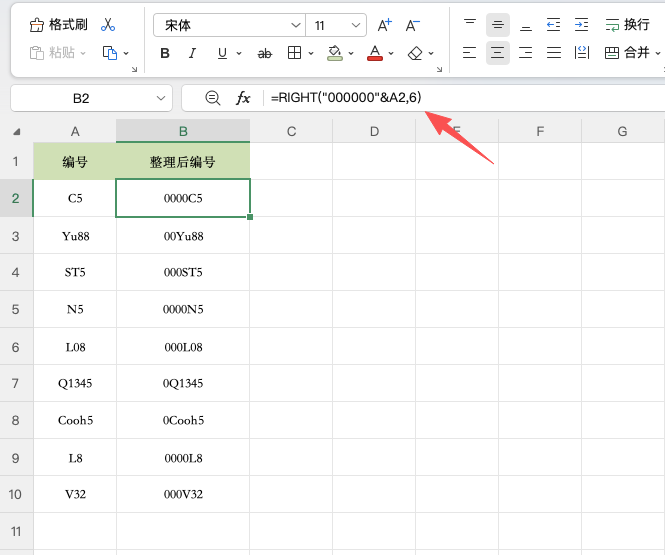This screenshot has height=555, width=665.
Task: Click the eraser clear formatting icon
Action: point(415,53)
